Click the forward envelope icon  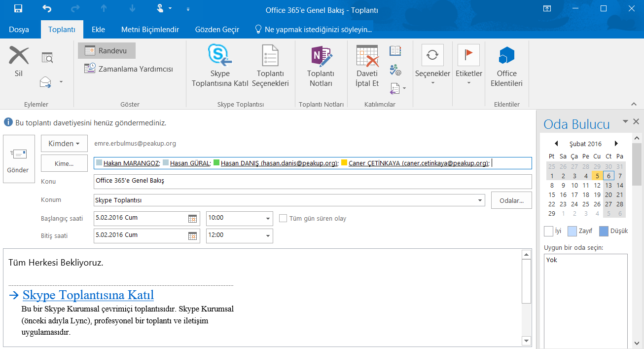pos(46,81)
